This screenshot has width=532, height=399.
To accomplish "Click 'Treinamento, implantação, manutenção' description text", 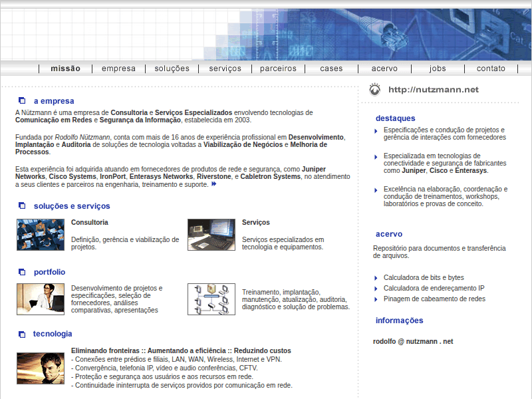I will click(296, 299).
